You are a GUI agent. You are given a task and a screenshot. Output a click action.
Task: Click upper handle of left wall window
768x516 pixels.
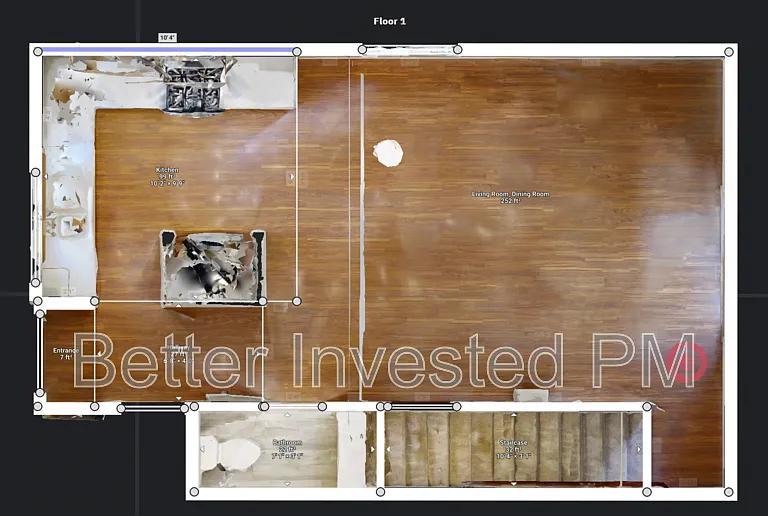click(35, 172)
